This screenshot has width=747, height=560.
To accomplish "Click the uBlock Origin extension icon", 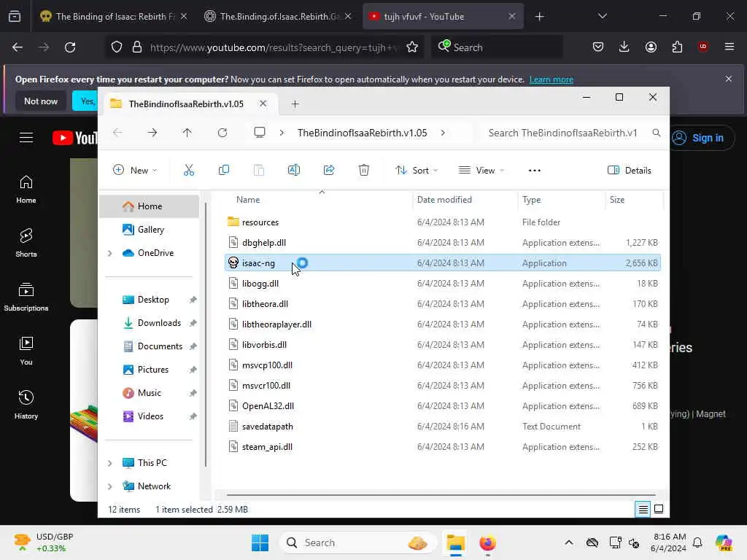I will click(x=703, y=47).
